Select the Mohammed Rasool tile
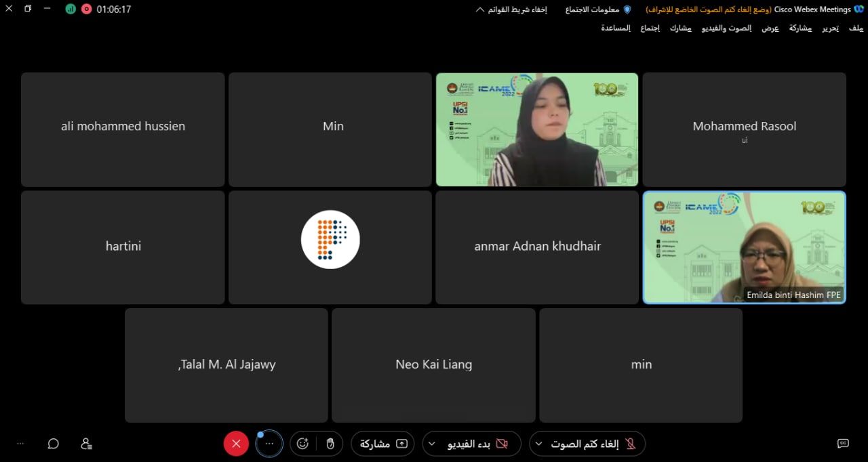Viewport: 868px width, 462px height. 745,129
